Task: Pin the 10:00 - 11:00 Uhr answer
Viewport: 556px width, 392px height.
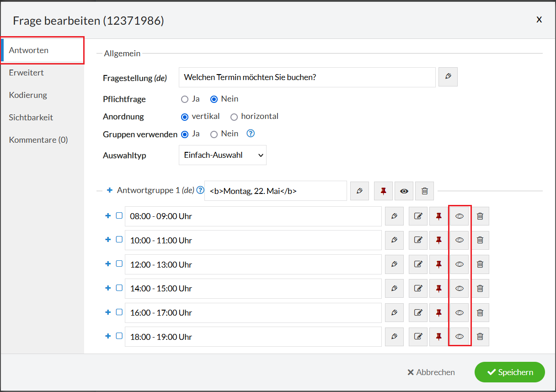Action: tap(439, 240)
